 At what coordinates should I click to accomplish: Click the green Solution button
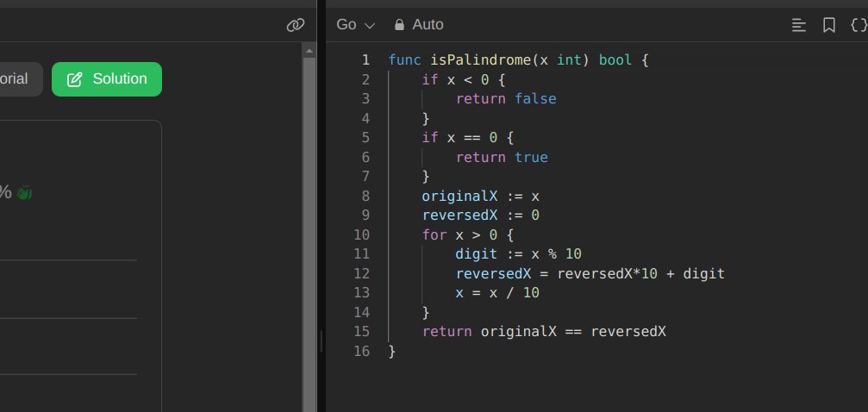[107, 79]
